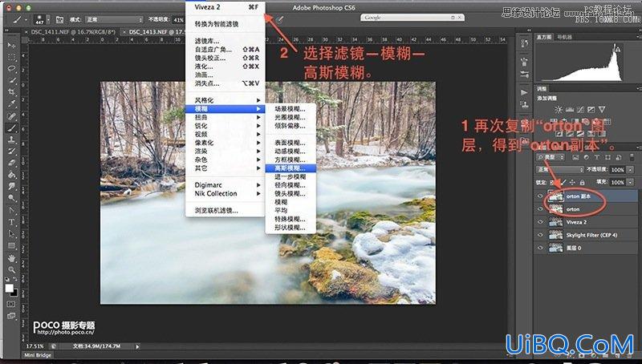Select the Paint Bucket tool
The height and width of the screenshot is (364, 642).
[x=11, y=175]
